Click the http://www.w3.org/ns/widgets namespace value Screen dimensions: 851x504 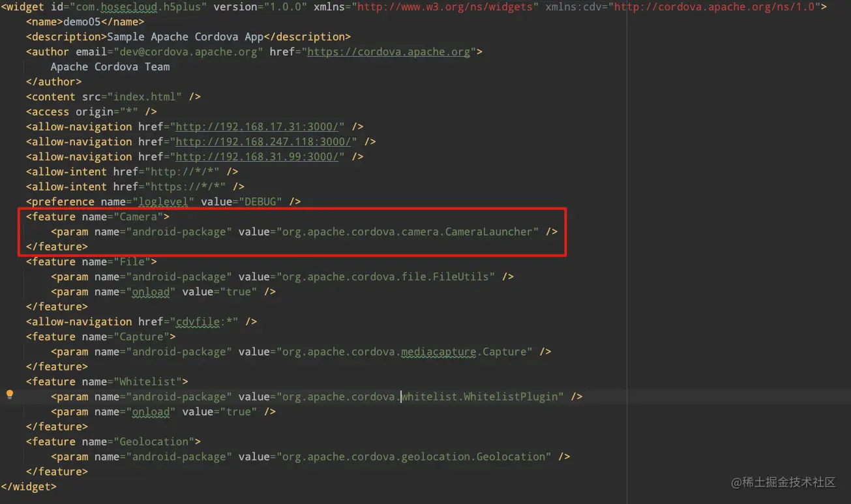pyautogui.click(x=446, y=7)
